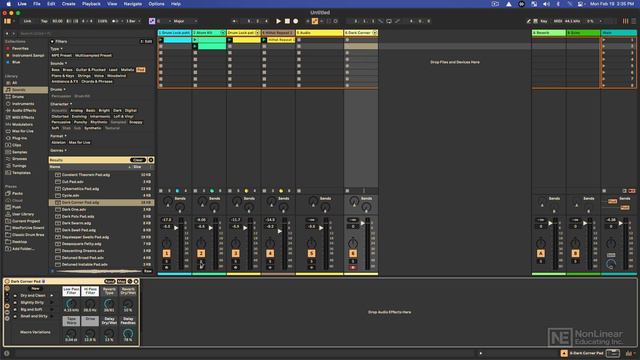Toggle track 3 activator button
640x360 pixels.
click(236, 253)
